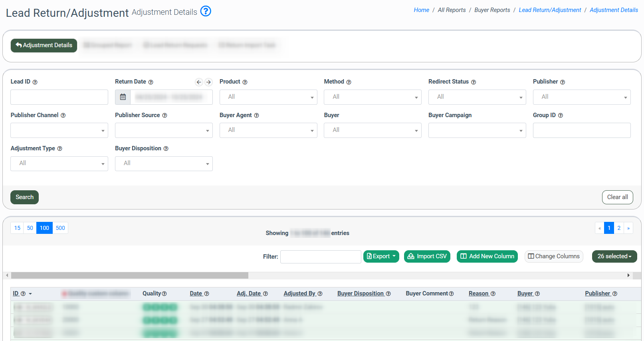Image resolution: width=644 pixels, height=341 pixels.
Task: Click the Redirect Status help icon
Action: pyautogui.click(x=474, y=82)
